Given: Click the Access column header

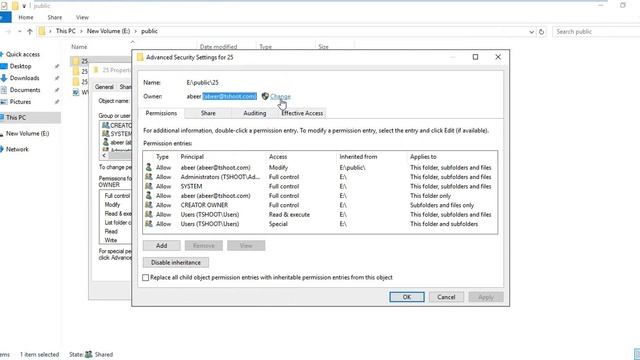Looking at the screenshot, I should [x=278, y=157].
